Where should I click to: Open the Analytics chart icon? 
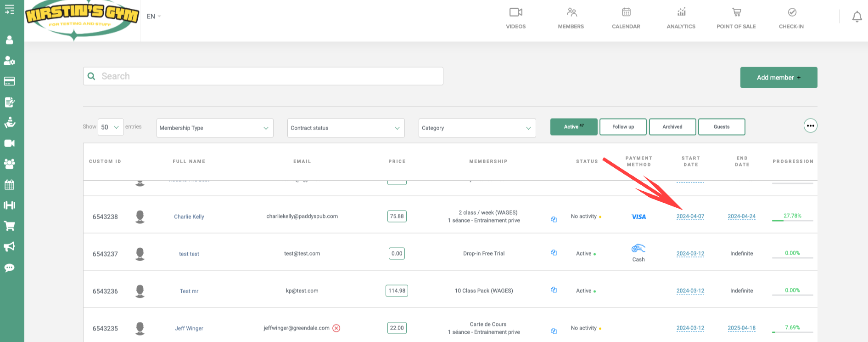(681, 12)
